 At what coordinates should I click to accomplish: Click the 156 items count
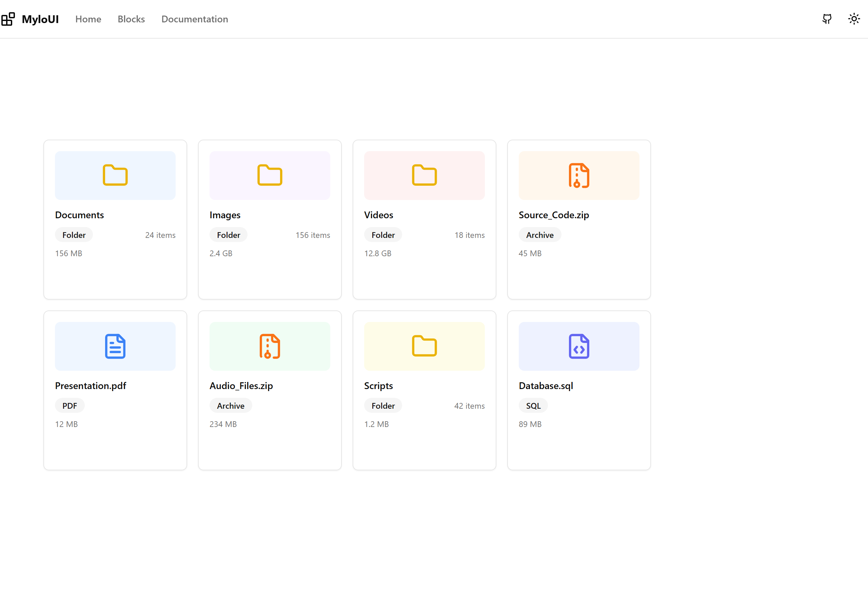[313, 235]
